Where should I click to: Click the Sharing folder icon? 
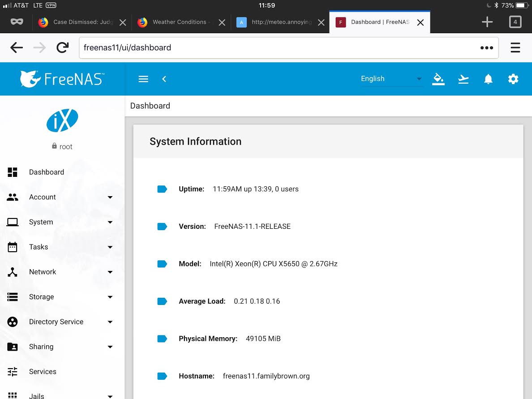[x=13, y=347]
